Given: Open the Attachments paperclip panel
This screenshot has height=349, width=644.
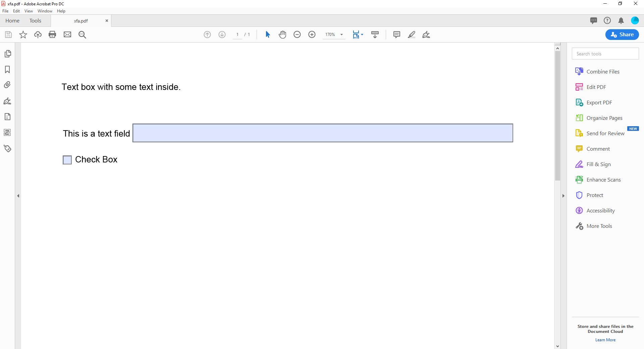Looking at the screenshot, I should coord(7,85).
